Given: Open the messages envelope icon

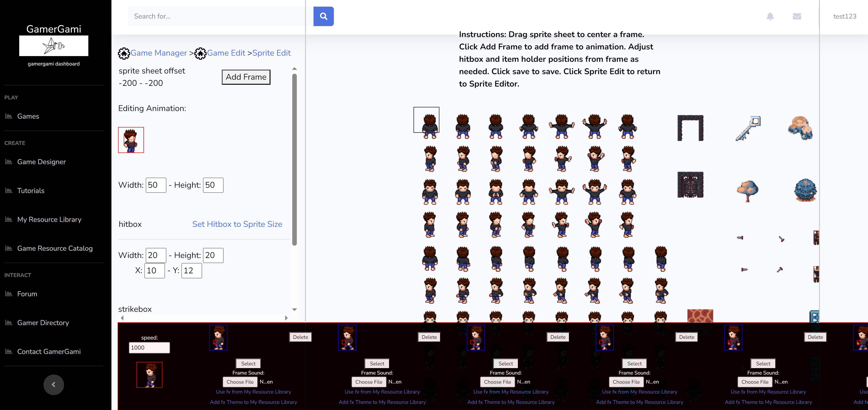Looking at the screenshot, I should [797, 16].
